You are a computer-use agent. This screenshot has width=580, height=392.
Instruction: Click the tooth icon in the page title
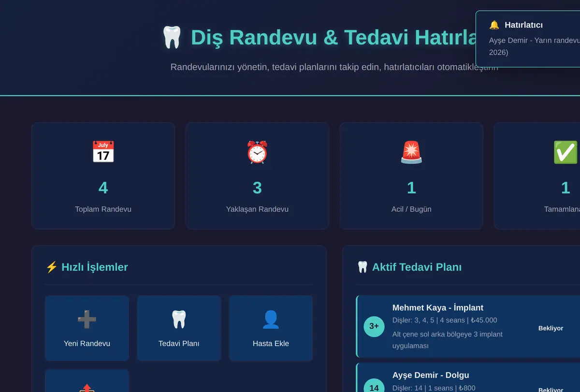tap(172, 38)
